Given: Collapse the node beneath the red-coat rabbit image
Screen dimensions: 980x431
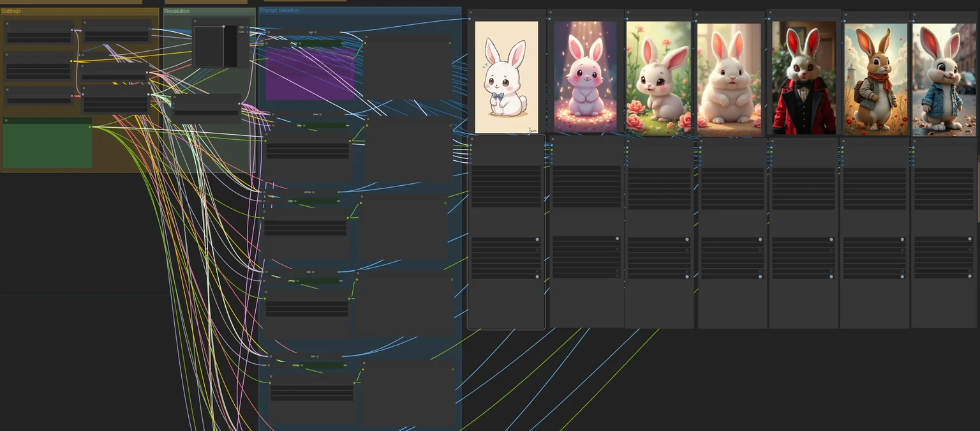Looking at the screenshot, I should coord(771,140).
